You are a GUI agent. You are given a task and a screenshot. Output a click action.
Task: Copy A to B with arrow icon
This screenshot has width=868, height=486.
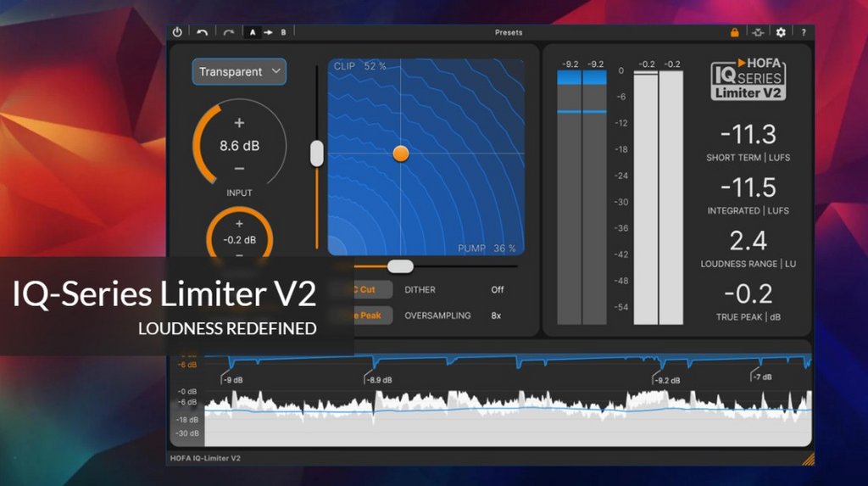tap(268, 33)
